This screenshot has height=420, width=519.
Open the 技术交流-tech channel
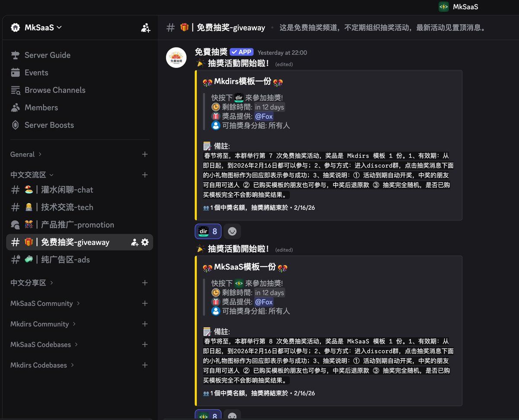pyautogui.click(x=67, y=207)
